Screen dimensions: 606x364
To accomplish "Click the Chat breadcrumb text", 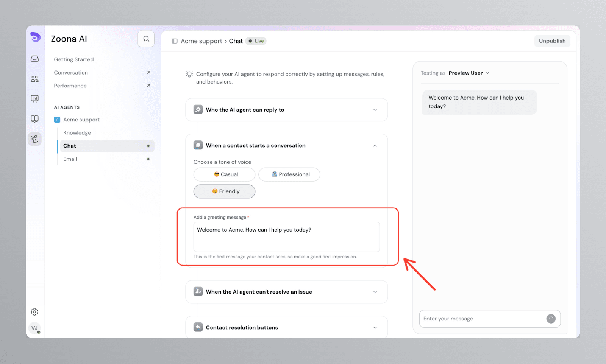I will pyautogui.click(x=236, y=41).
